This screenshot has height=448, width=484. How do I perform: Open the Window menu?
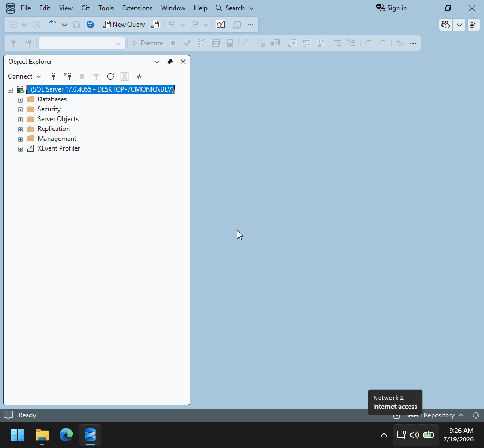(x=173, y=8)
